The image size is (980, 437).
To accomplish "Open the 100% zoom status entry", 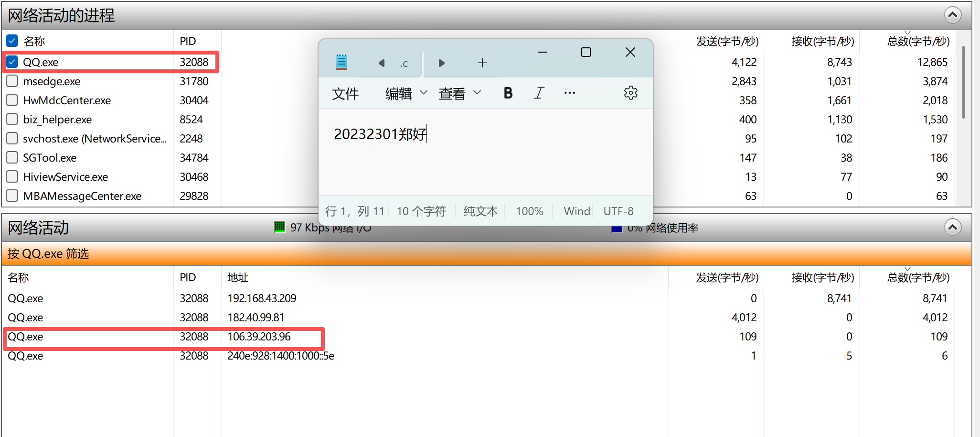I will point(529,211).
